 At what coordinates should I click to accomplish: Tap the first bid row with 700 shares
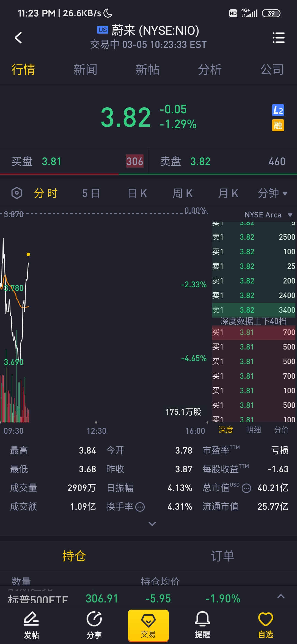tap(254, 332)
